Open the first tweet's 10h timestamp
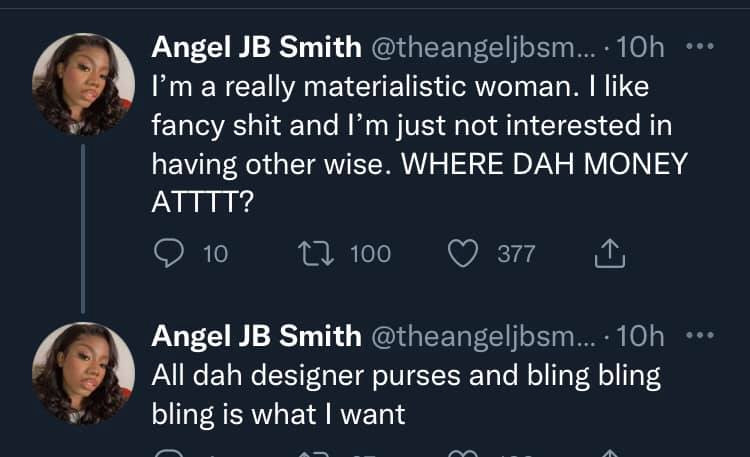 (x=642, y=47)
